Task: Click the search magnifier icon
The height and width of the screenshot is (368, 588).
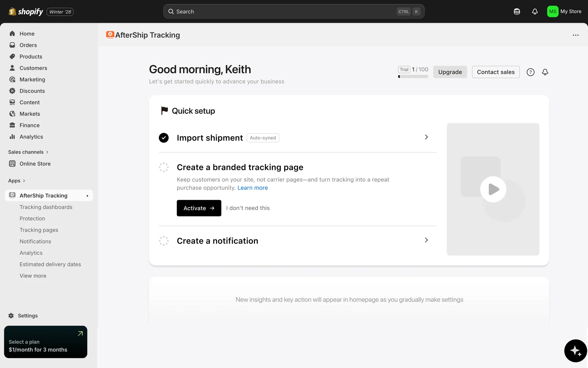Action: pos(171,11)
